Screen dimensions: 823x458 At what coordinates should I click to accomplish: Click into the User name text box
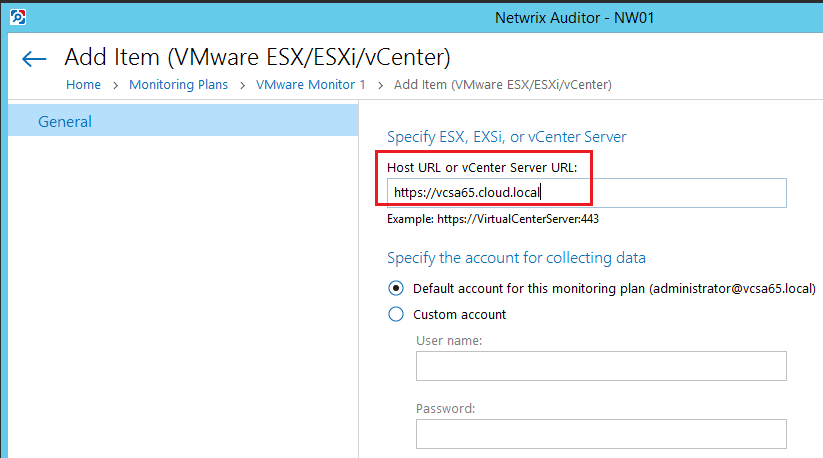click(x=600, y=366)
